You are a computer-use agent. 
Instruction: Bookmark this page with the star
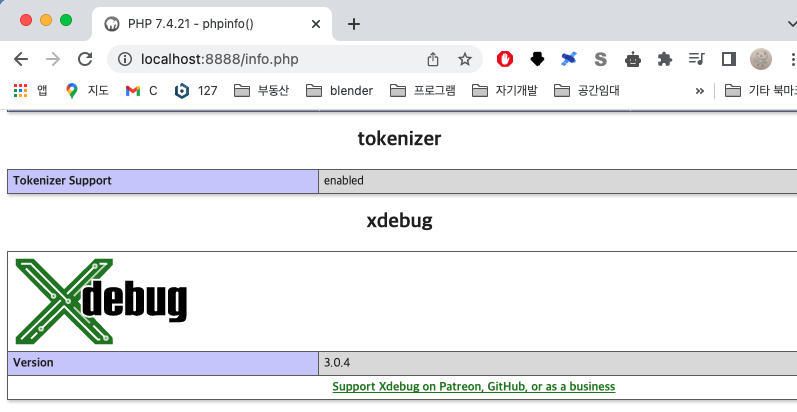point(465,59)
